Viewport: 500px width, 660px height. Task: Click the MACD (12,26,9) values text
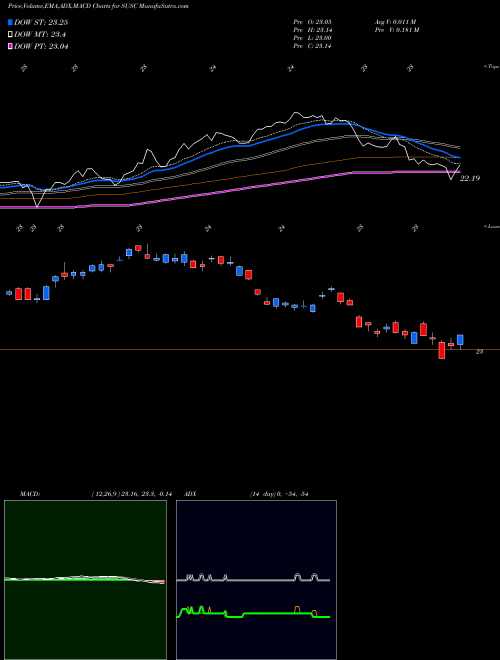coord(131,494)
